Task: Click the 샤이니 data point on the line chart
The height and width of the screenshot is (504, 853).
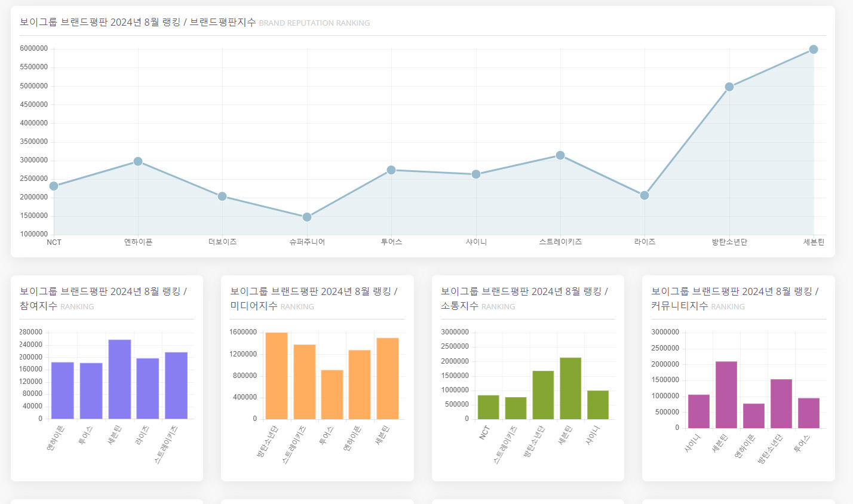Action: (x=476, y=174)
